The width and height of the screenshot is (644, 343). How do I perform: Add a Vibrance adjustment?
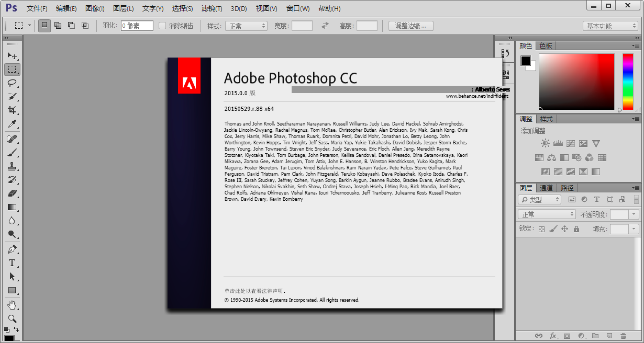596,143
